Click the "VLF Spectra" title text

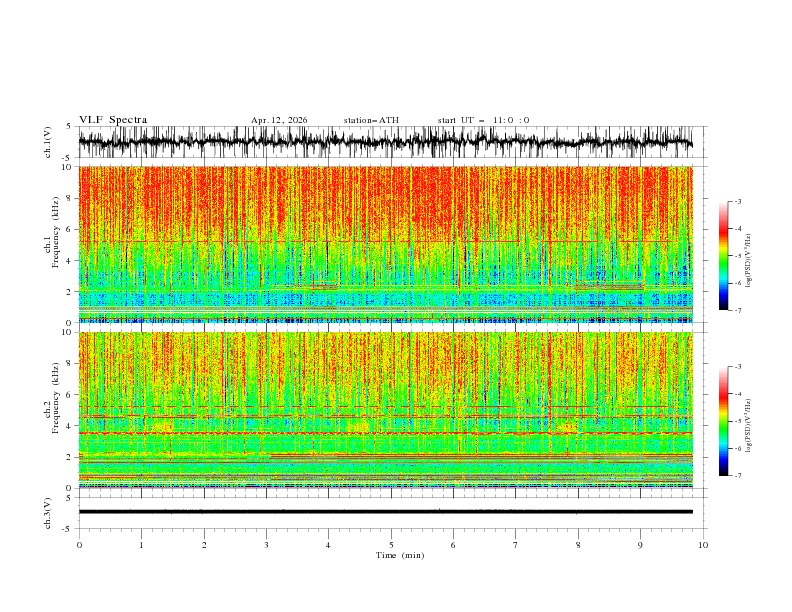click(113, 120)
